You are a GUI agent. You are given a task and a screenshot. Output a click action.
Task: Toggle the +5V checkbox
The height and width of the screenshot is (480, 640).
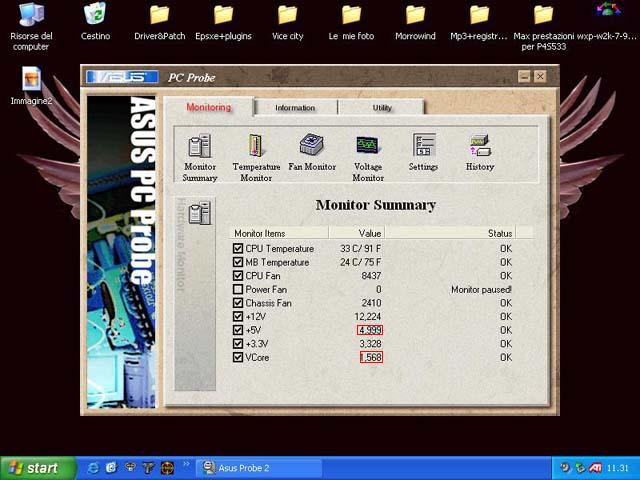[238, 330]
